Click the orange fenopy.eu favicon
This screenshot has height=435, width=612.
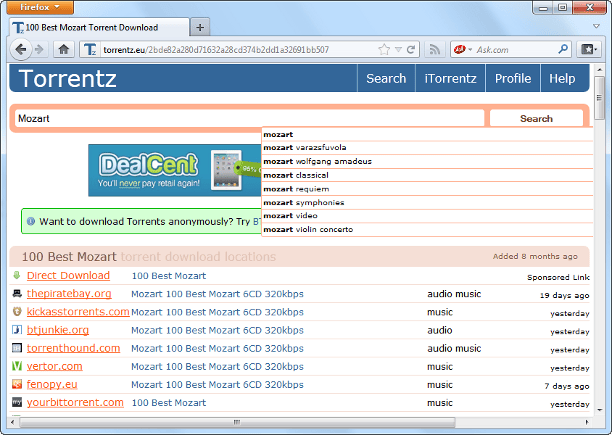pyautogui.click(x=17, y=384)
